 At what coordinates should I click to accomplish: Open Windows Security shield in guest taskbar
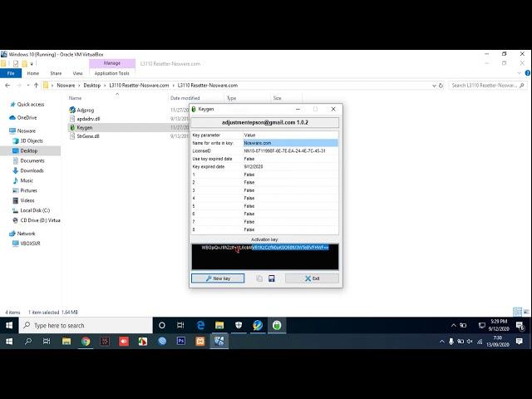(239, 325)
